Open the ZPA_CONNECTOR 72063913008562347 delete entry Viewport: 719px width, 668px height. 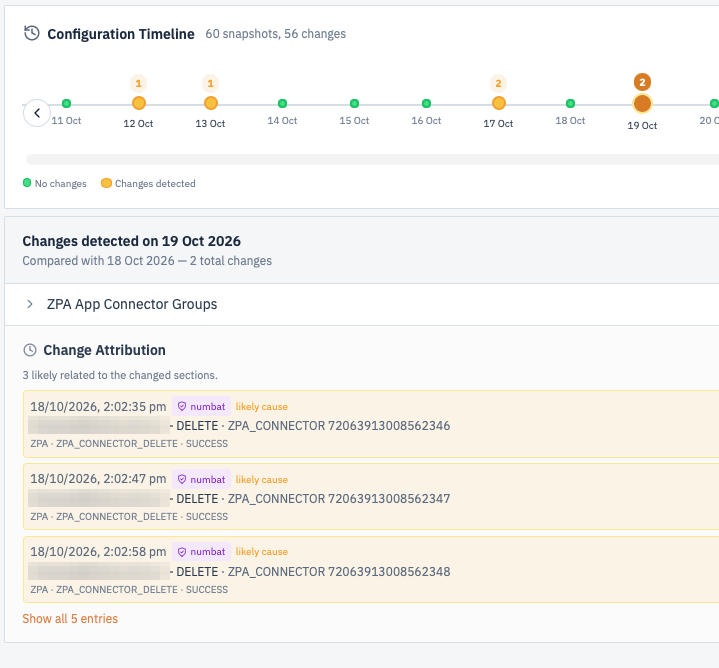pos(371,497)
